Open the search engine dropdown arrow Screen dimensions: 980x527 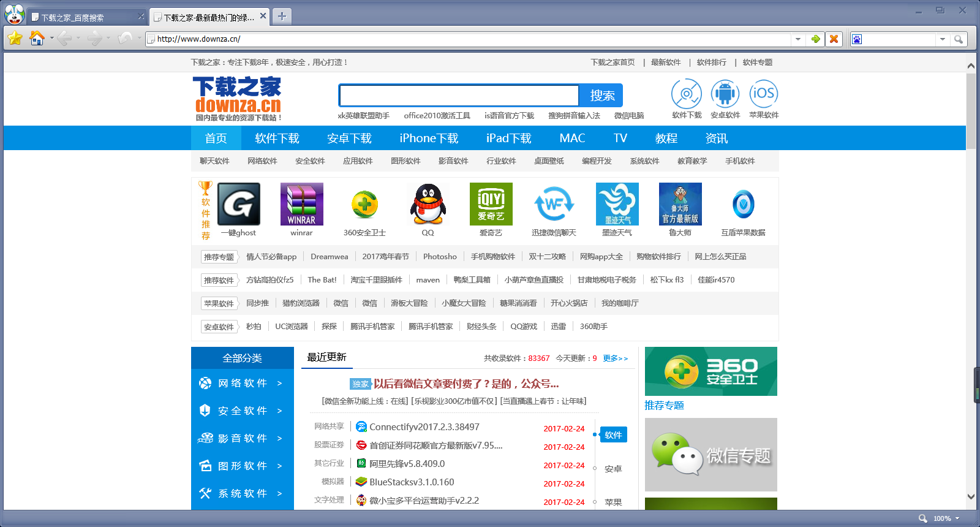(942, 39)
